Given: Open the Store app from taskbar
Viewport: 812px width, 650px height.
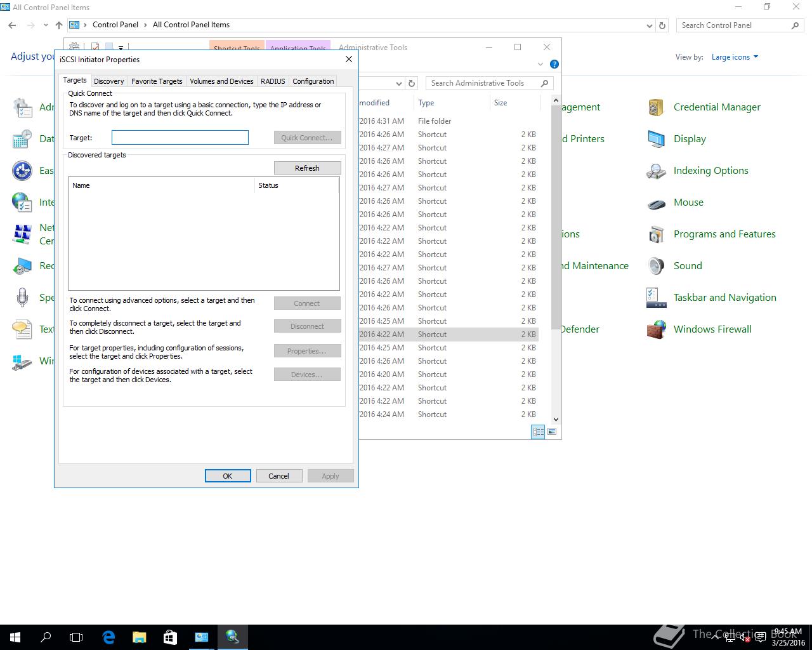Looking at the screenshot, I should 170,637.
